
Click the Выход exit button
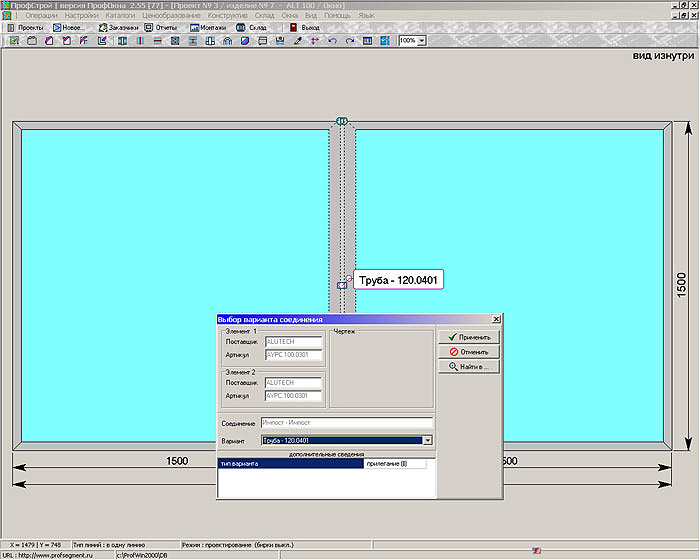[x=304, y=28]
